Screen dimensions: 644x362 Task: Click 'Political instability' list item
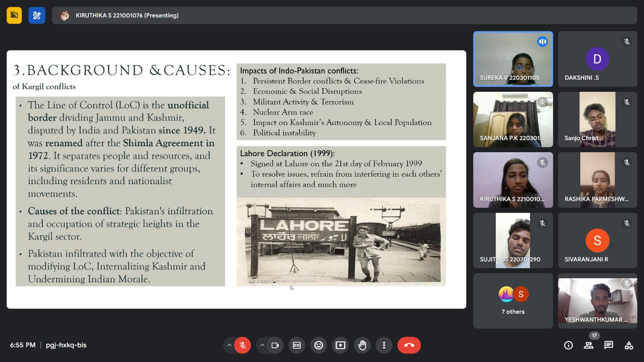pyautogui.click(x=284, y=133)
